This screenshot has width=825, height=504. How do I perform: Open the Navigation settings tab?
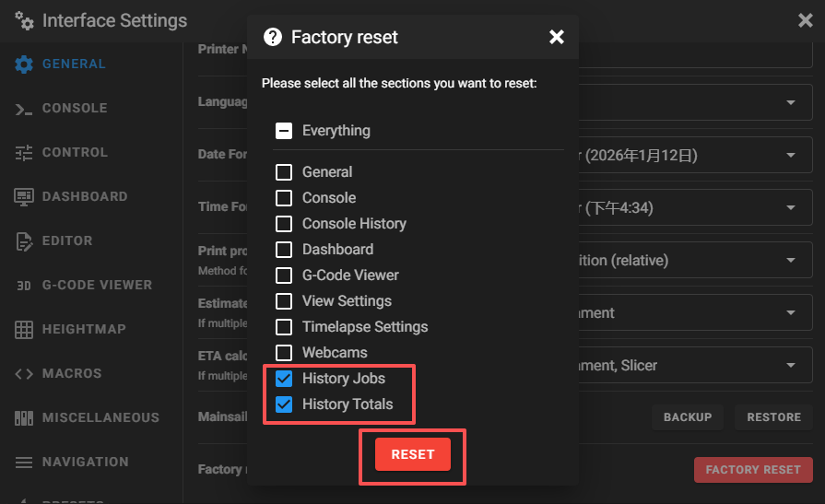(85, 463)
